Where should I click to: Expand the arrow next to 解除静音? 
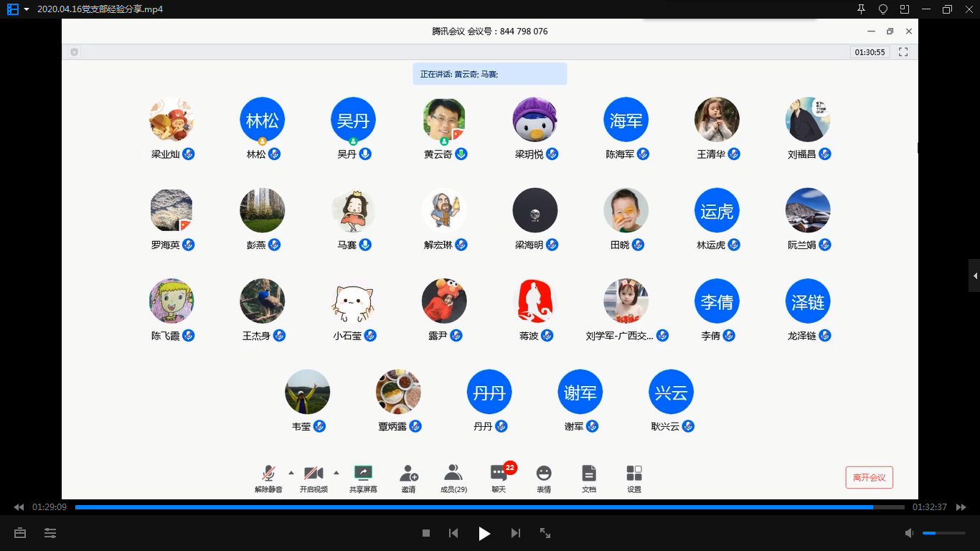point(291,473)
